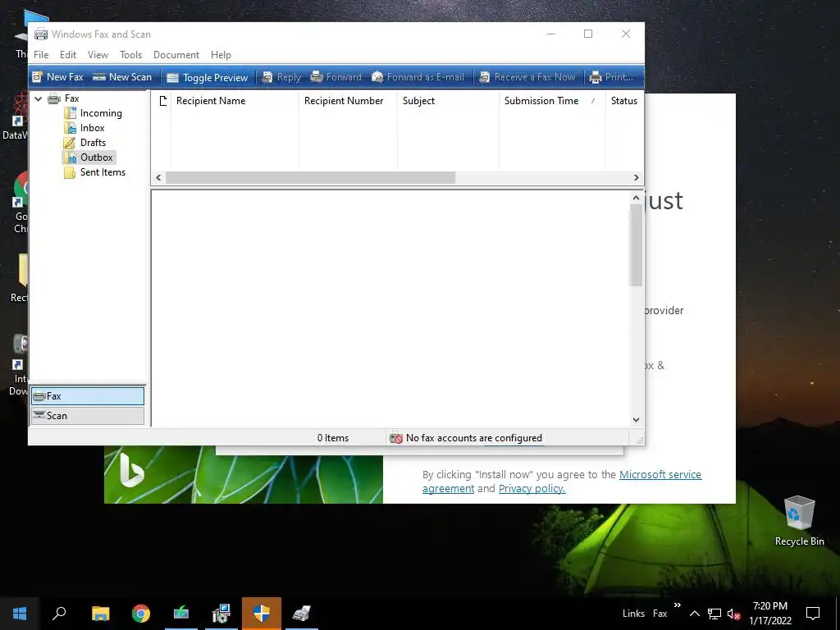Sort by Recipient Number column
The height and width of the screenshot is (630, 840).
tap(348, 101)
